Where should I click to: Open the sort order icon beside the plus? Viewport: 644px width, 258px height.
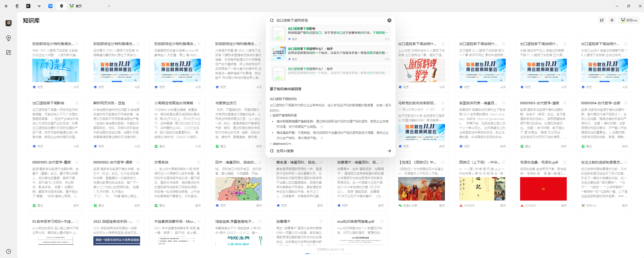point(602,20)
